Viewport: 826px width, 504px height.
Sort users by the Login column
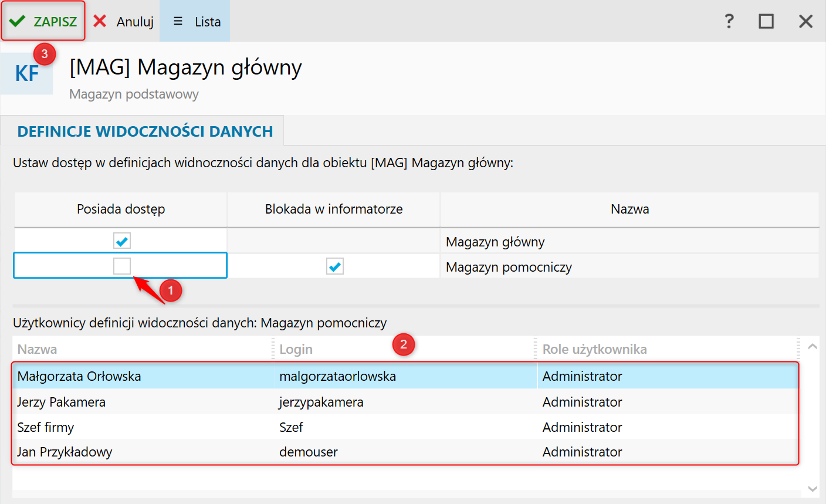405,349
